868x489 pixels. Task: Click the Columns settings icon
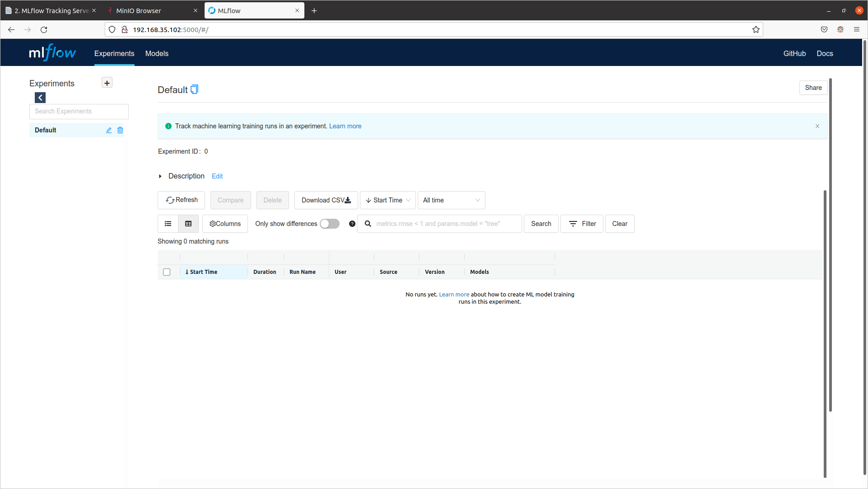click(212, 224)
